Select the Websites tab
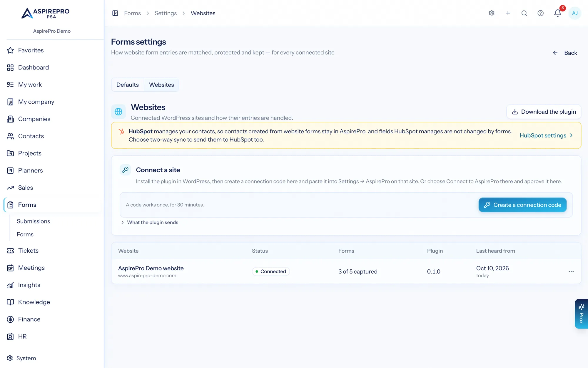Viewport: 588px width, 368px height. (x=161, y=85)
